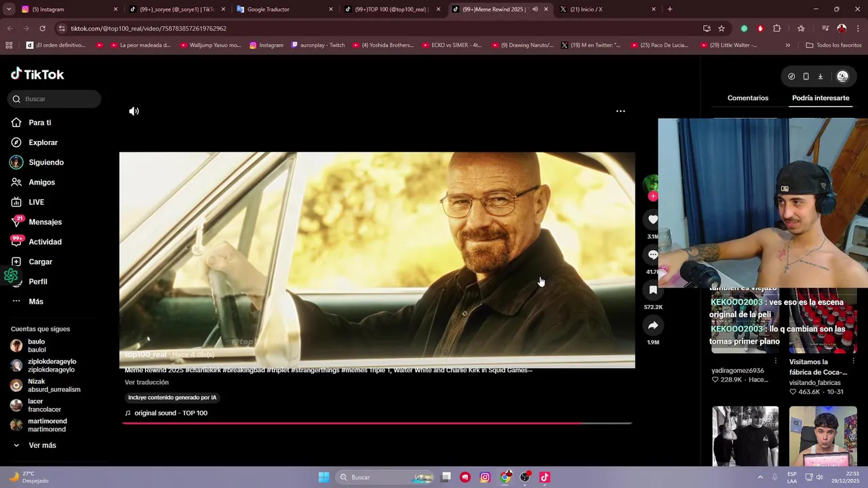
Task: Open lacer francolacer account
Action: [44, 405]
